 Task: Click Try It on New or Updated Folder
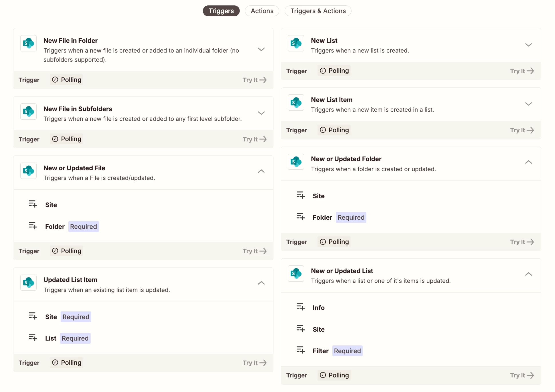coord(522,242)
